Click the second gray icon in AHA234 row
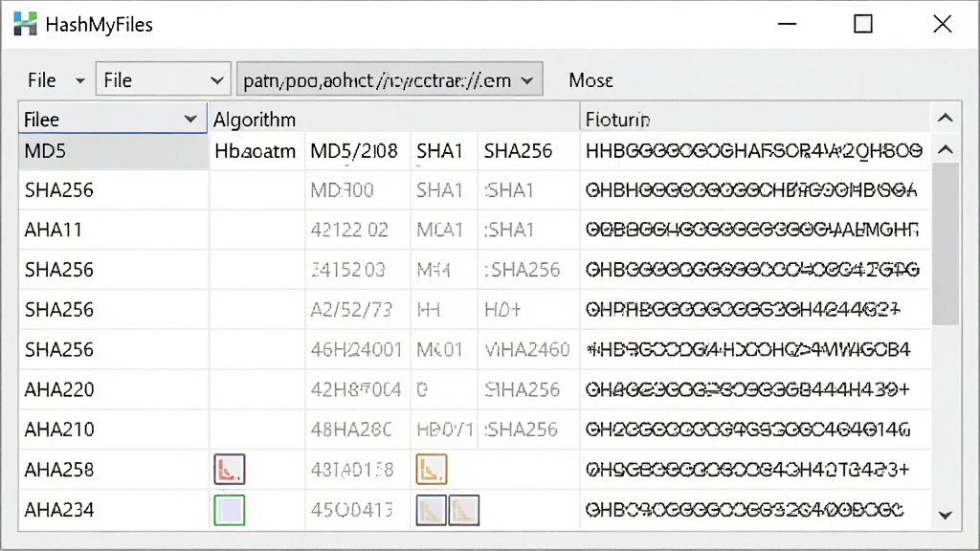 pyautogui.click(x=464, y=510)
